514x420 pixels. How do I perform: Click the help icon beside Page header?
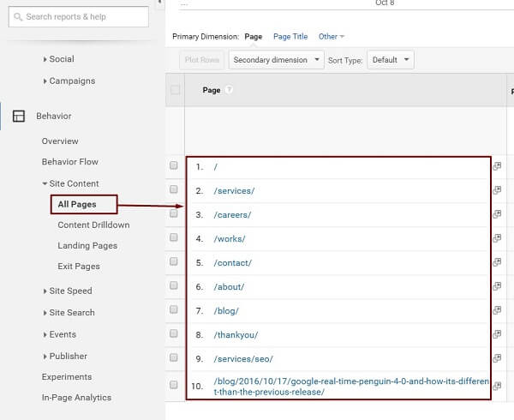point(229,89)
